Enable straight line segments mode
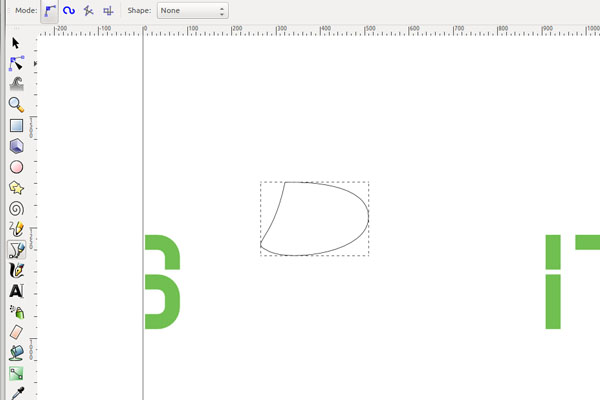 88,11
